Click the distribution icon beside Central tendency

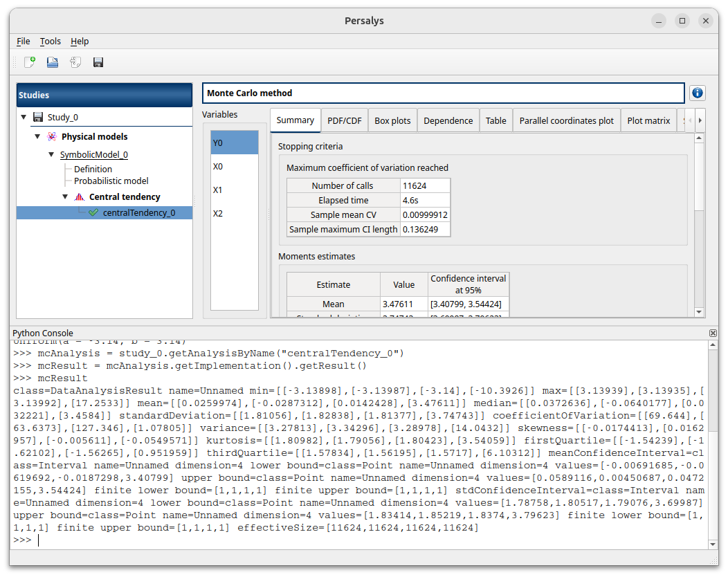point(79,197)
